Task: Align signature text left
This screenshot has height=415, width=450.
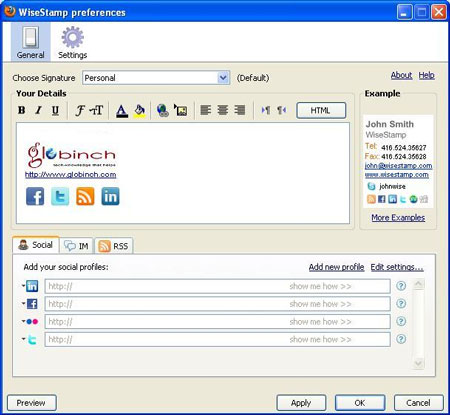Action: pyautogui.click(x=206, y=110)
